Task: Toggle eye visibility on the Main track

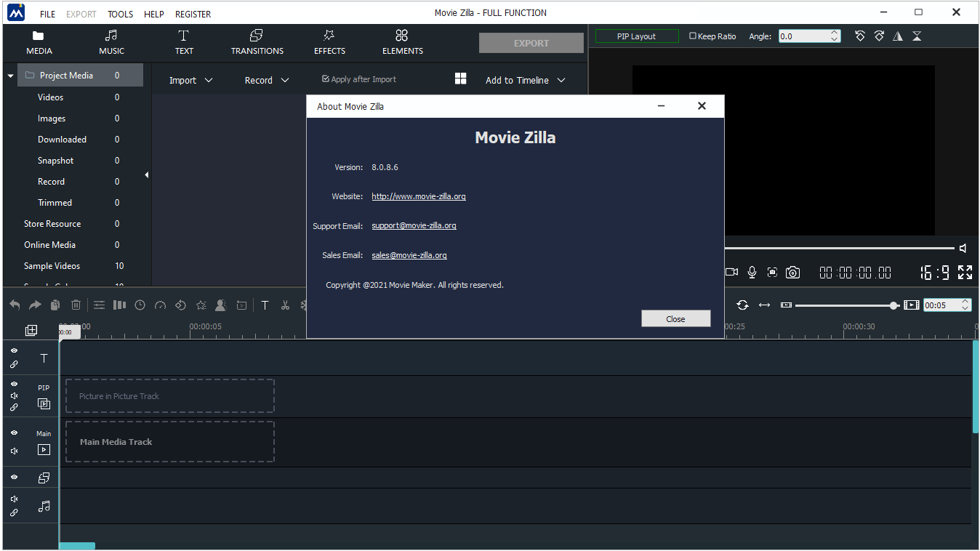Action: point(14,432)
